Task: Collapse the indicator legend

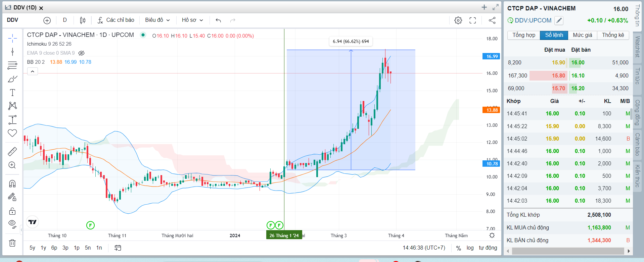Action: click(33, 71)
